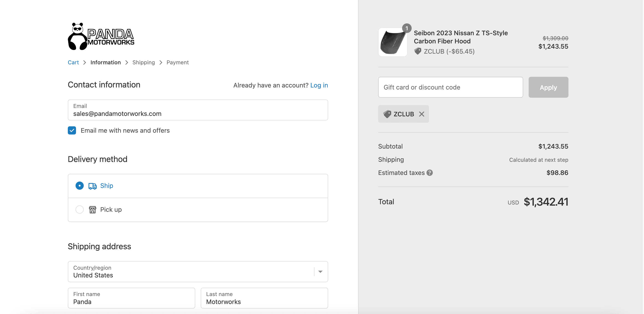Click 'Calculated at next step' shipping text

[x=538, y=160]
